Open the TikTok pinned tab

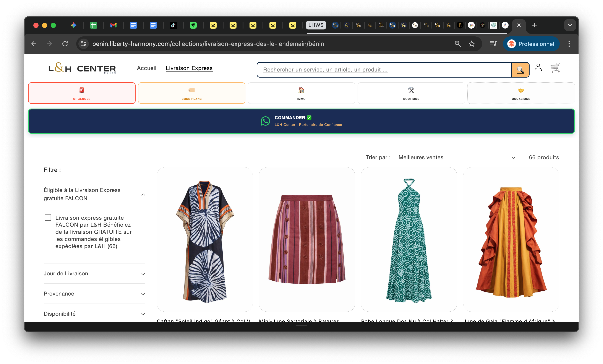(173, 25)
